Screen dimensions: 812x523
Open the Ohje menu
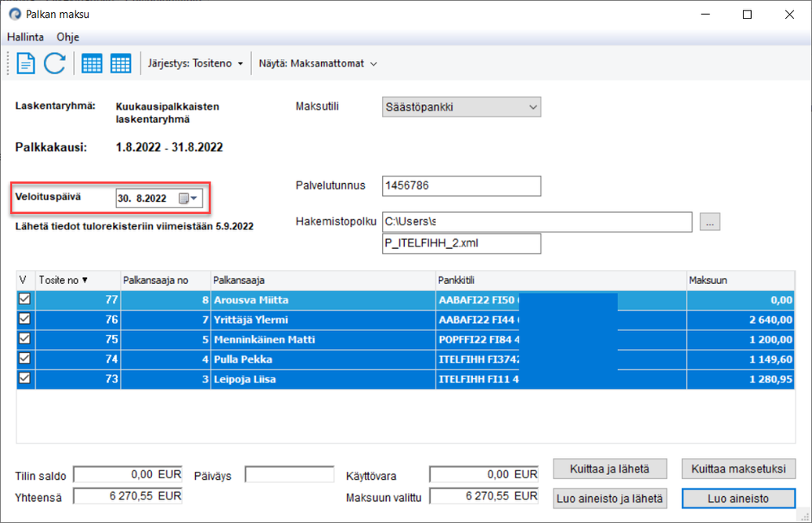(x=67, y=37)
